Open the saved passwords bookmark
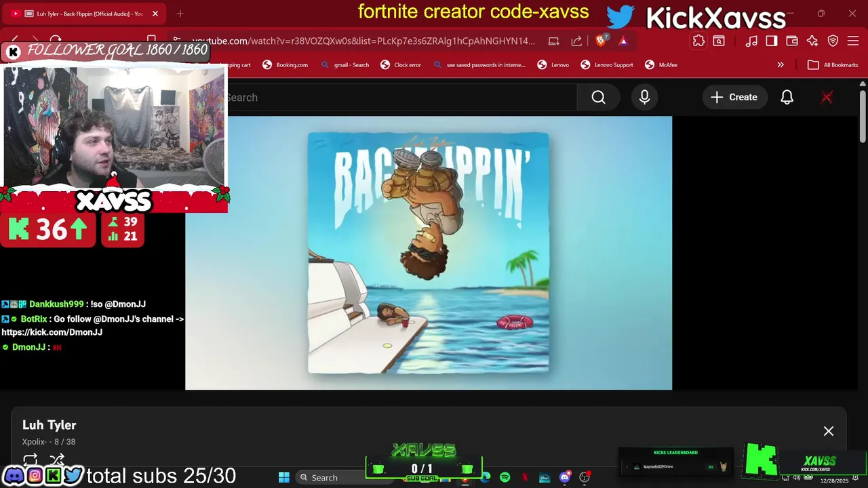Viewport: 868px width, 488px height. pyautogui.click(x=479, y=65)
